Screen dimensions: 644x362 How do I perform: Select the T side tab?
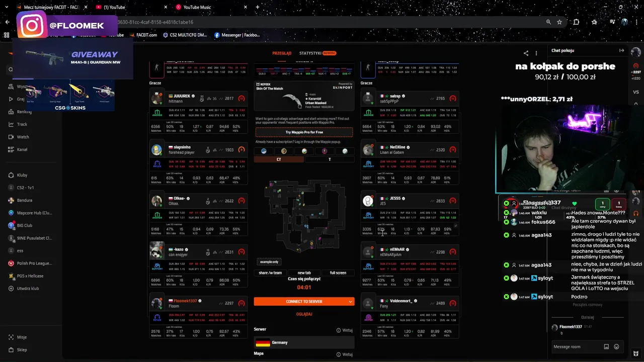tap(330, 159)
